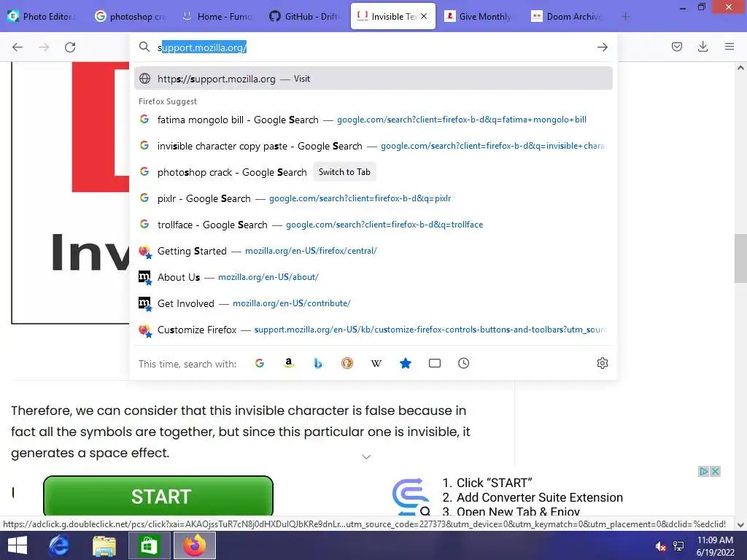The width and height of the screenshot is (747, 560).
Task: Click Switch to Tab button
Action: coord(344,172)
